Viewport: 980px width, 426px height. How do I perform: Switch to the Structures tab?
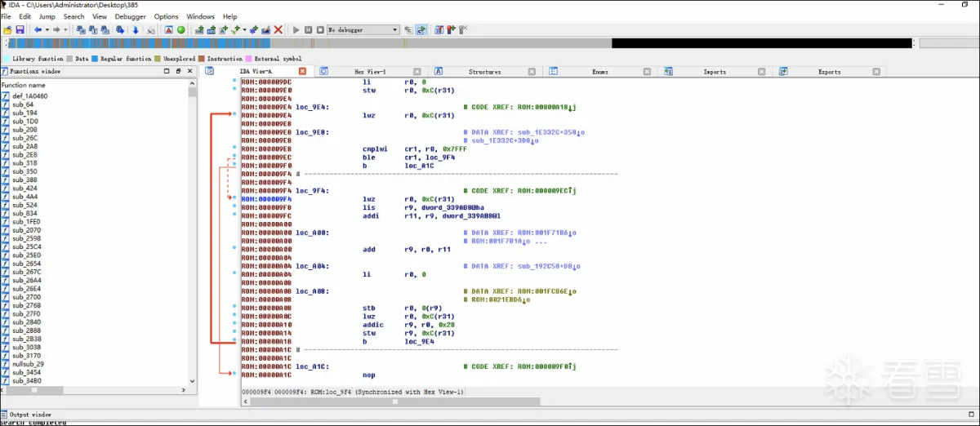pos(484,72)
